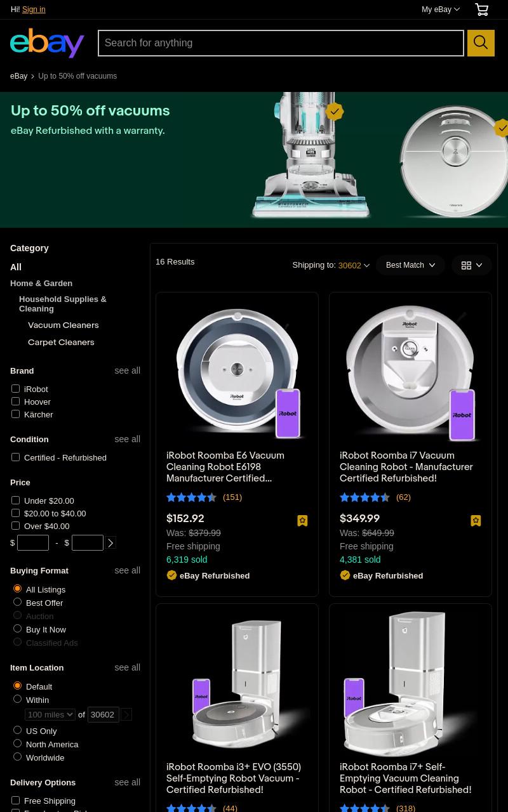The image size is (508, 812).
Task: Click the eBay Refurbished badge under Roomba E6
Action: [x=208, y=575]
